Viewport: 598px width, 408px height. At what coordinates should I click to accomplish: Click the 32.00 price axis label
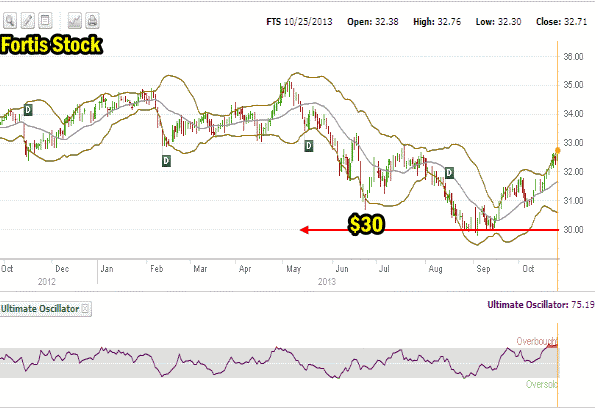(x=574, y=172)
